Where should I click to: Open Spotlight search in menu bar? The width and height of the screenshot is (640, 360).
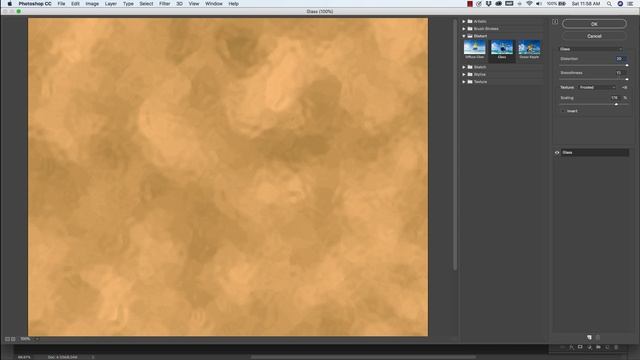click(x=609, y=4)
